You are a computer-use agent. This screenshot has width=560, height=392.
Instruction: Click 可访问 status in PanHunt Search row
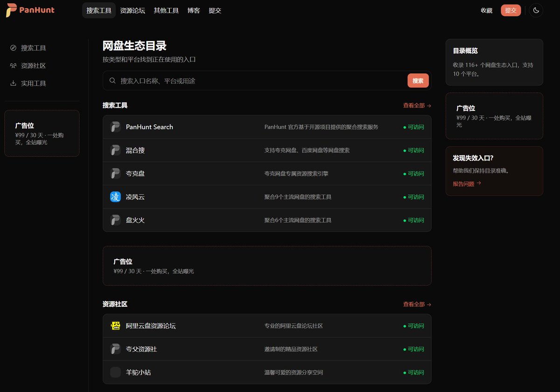pos(413,127)
